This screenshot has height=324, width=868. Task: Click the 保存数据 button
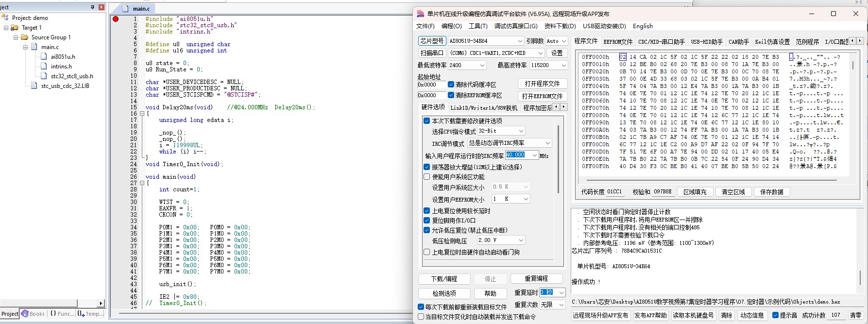(771, 192)
